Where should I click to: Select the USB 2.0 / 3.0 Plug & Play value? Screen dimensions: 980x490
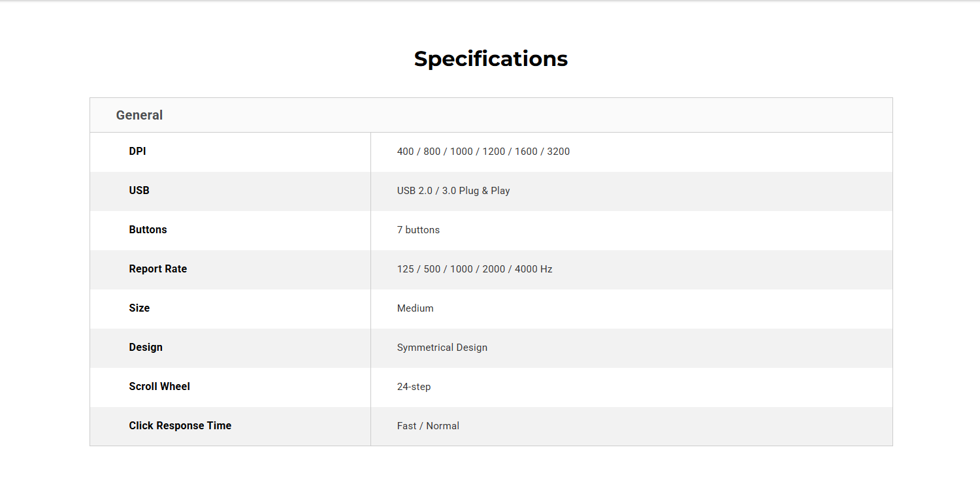pyautogui.click(x=453, y=191)
